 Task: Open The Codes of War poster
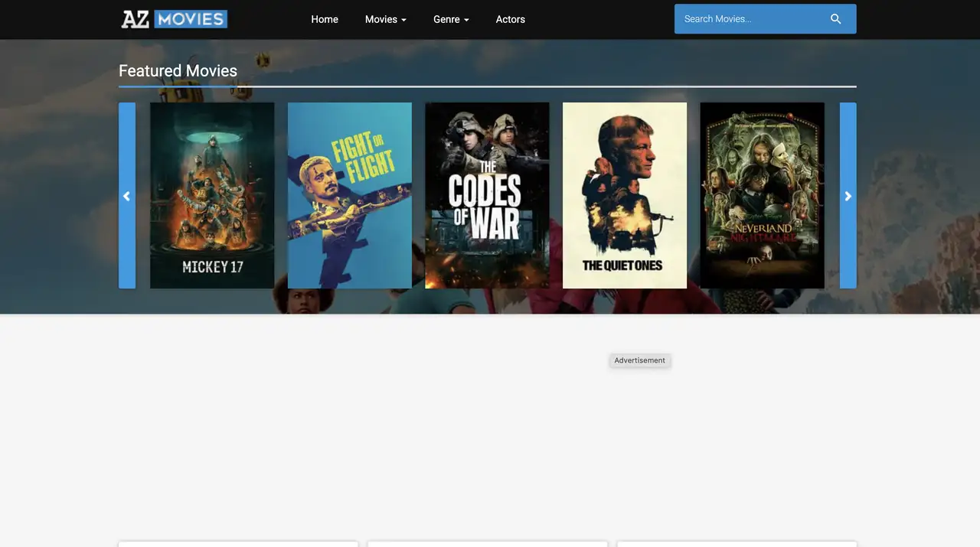(487, 196)
